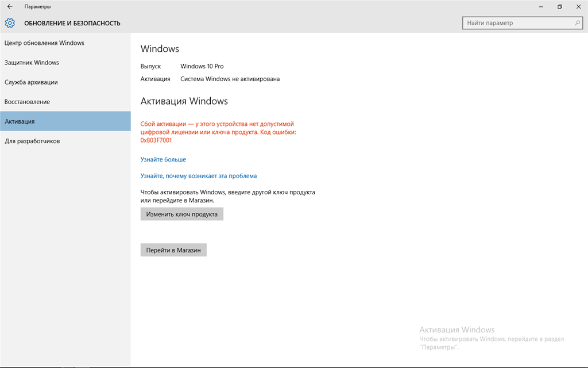Restore down the Параметры window
This screenshot has height=368, width=588.
[x=560, y=6]
